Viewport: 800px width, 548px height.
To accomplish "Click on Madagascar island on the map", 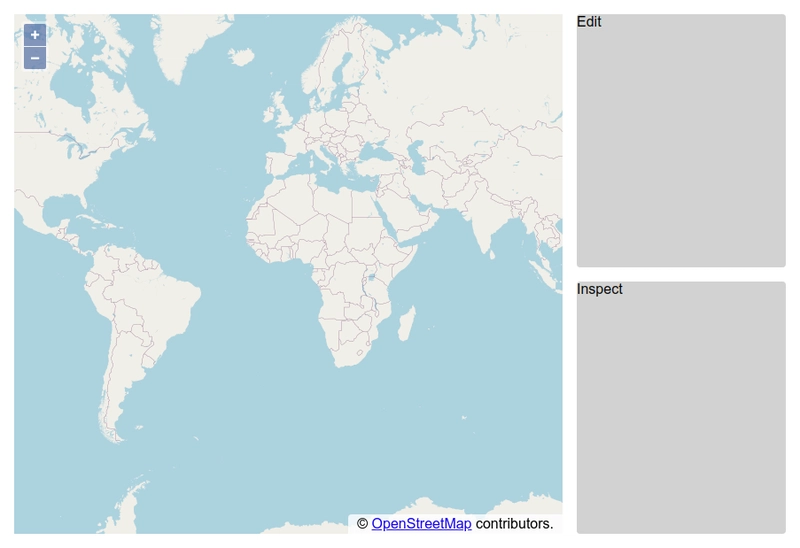I will [407, 323].
